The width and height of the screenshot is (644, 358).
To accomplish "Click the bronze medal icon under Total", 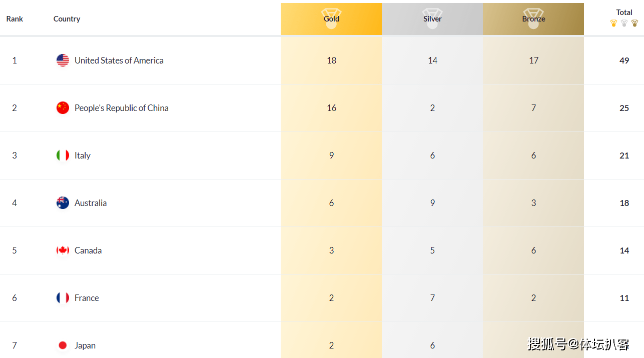I will 634,23.
